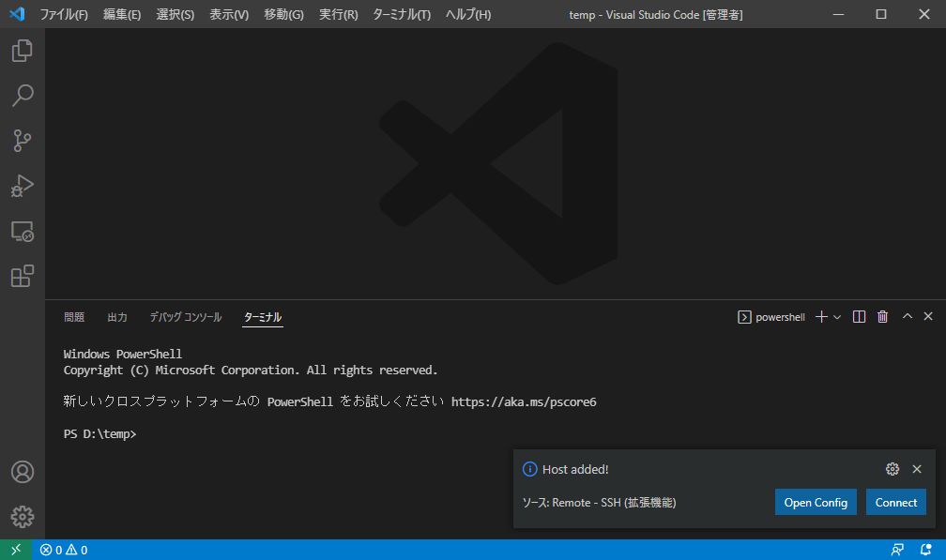Kill the terminal with trash icon
Viewport: 946px width, 560px height.
[x=882, y=317]
